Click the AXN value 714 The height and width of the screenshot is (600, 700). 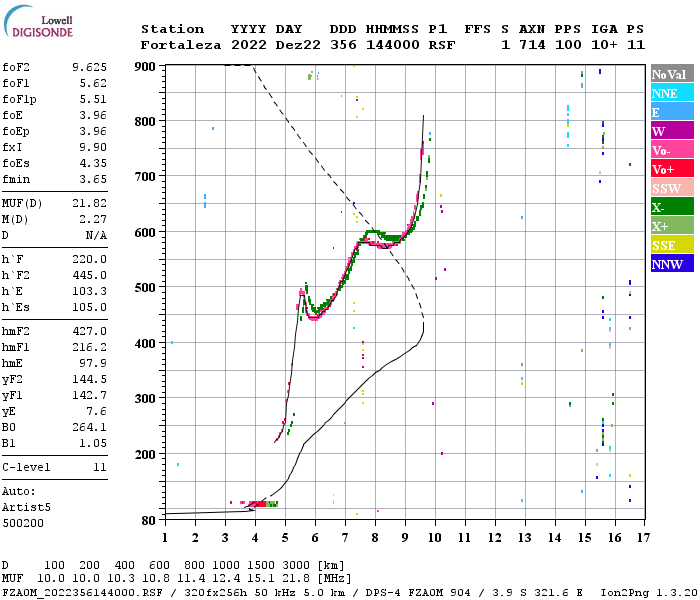[532, 45]
